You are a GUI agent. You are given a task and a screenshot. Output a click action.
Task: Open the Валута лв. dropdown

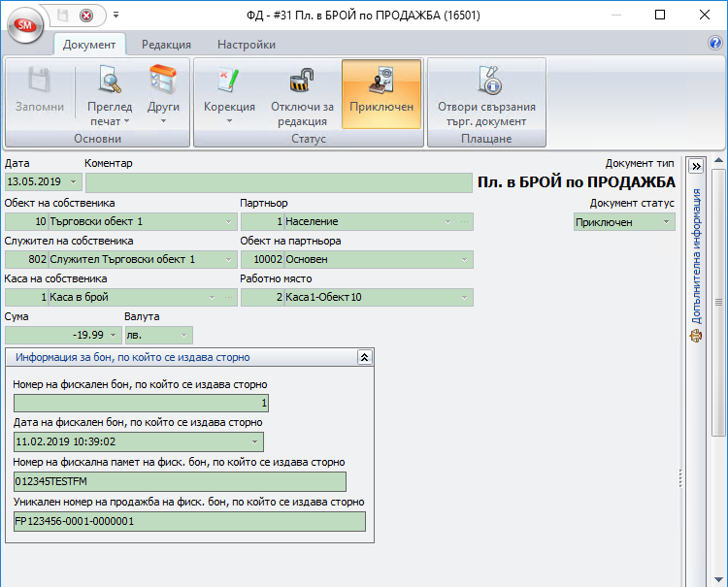click(x=183, y=335)
